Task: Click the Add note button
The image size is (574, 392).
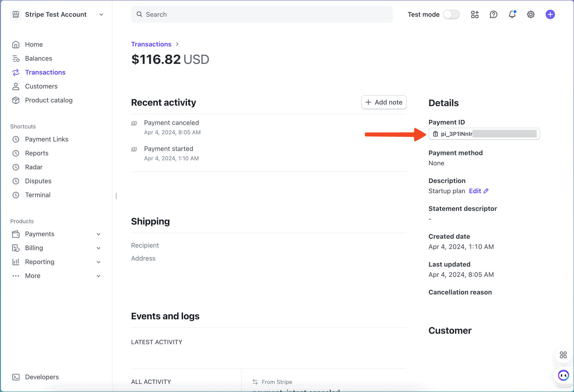Action: tap(384, 102)
